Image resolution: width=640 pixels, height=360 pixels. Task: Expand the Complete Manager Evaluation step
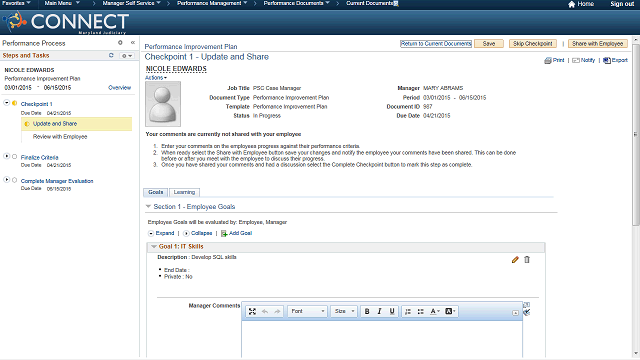point(7,180)
